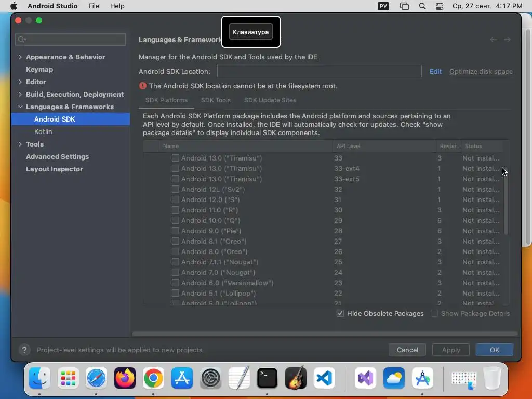Launch Firefox from the dock
This screenshot has width=532, height=399.
click(x=125, y=378)
